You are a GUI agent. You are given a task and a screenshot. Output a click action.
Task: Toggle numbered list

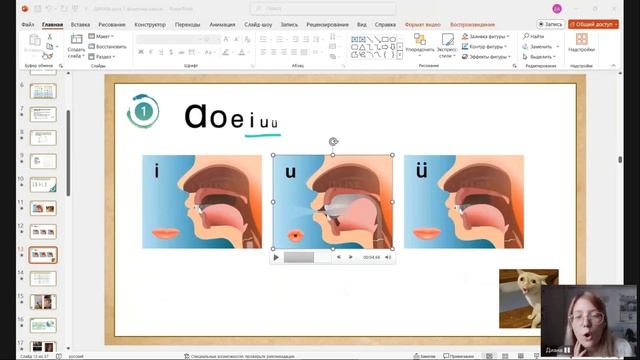[x=281, y=39]
